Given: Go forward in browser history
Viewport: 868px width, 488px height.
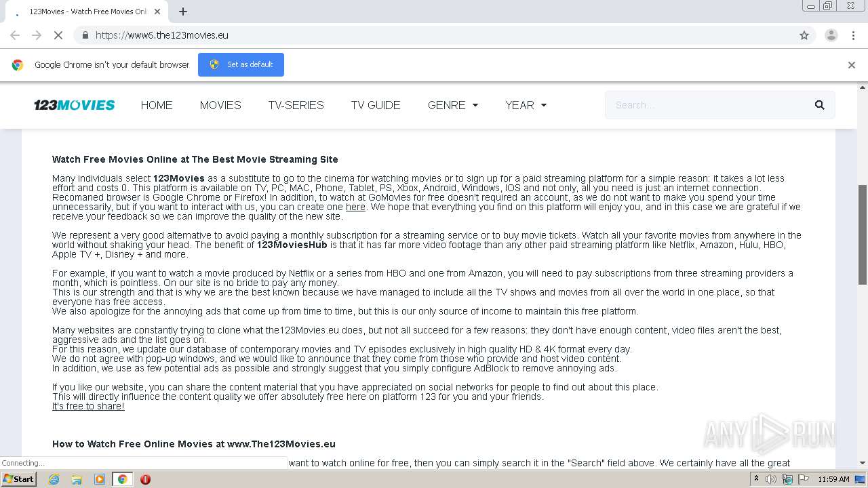Looking at the screenshot, I should coord(37,35).
